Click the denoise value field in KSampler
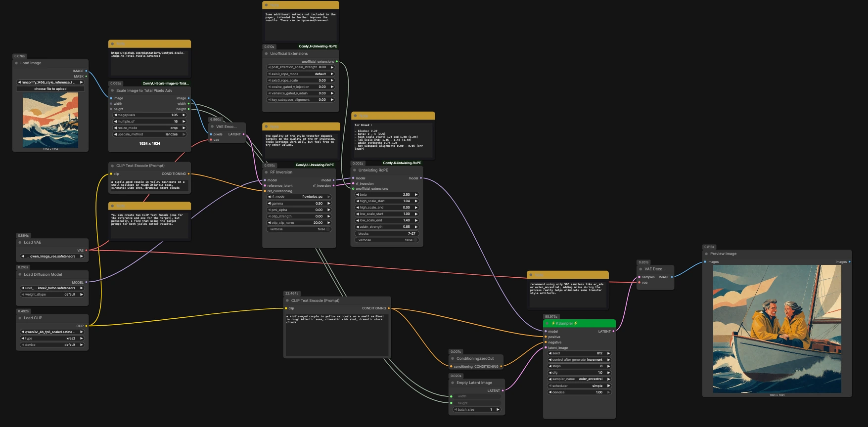 579,392
